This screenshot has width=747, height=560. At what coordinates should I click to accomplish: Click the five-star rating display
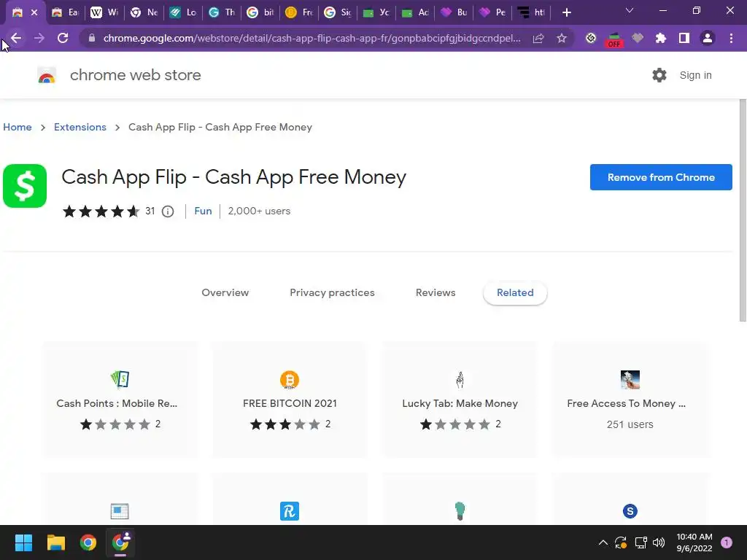(101, 211)
